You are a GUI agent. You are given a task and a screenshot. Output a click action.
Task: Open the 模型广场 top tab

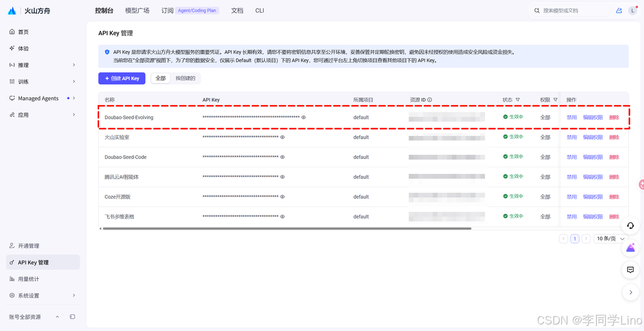pyautogui.click(x=137, y=11)
